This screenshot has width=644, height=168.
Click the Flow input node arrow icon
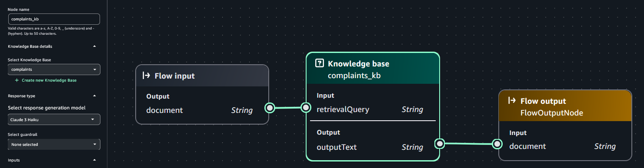pos(146,76)
